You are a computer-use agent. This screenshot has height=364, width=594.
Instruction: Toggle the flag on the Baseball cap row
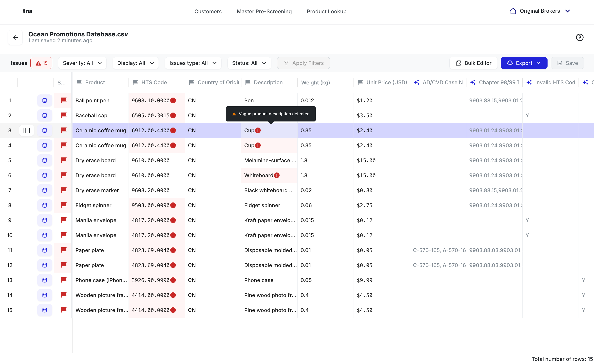[64, 115]
